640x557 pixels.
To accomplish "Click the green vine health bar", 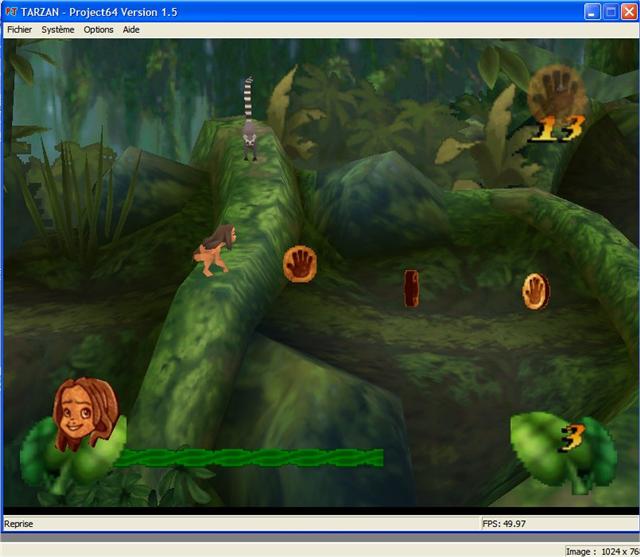I will [x=250, y=458].
